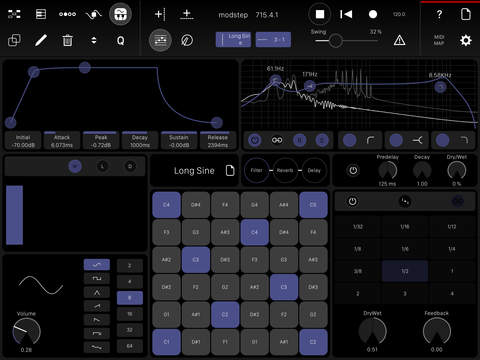This screenshot has width=480, height=360.
Task: Return to start with the rewind button
Action: point(346,14)
